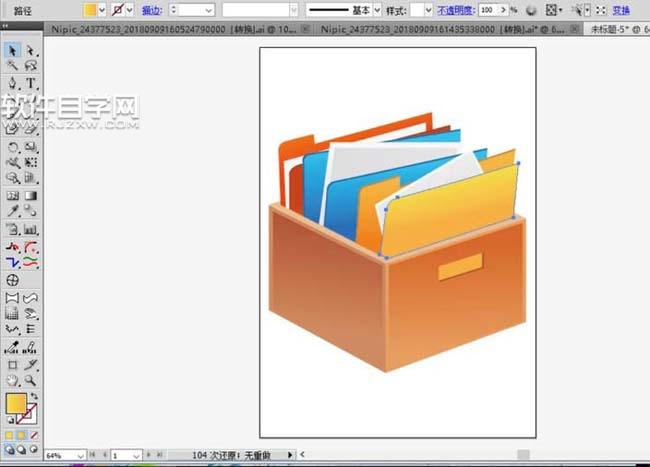Close the second Nipic document tab

coord(575,29)
